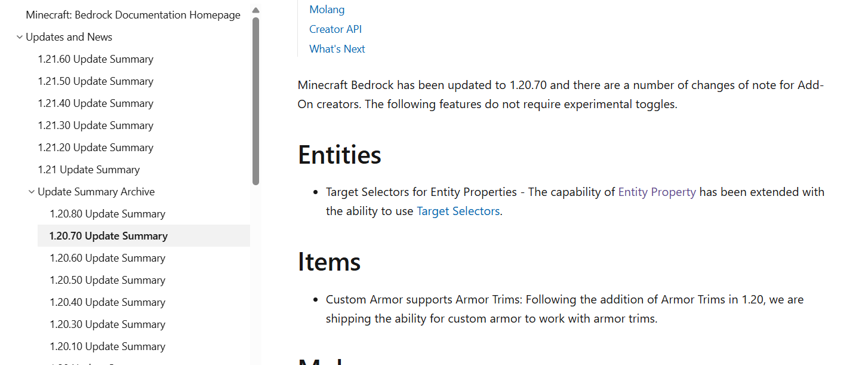Collapse the Update Summary Archive chevron
This screenshot has height=365, width=868.
tap(32, 192)
